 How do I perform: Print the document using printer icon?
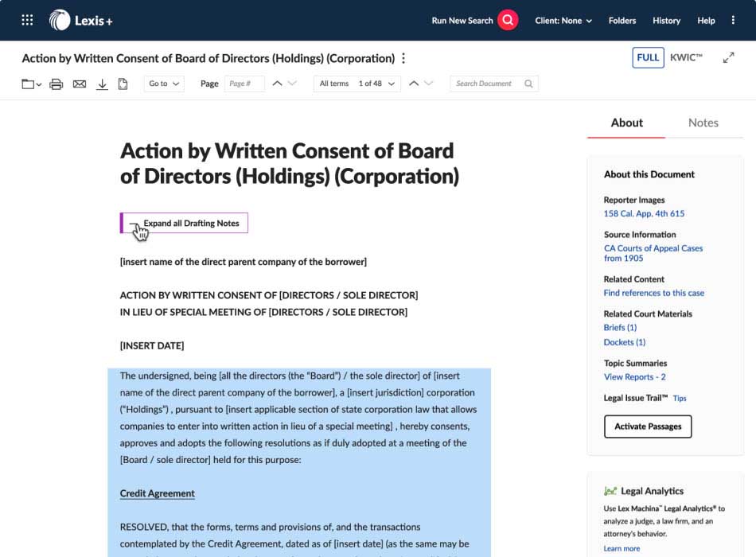[x=57, y=84]
